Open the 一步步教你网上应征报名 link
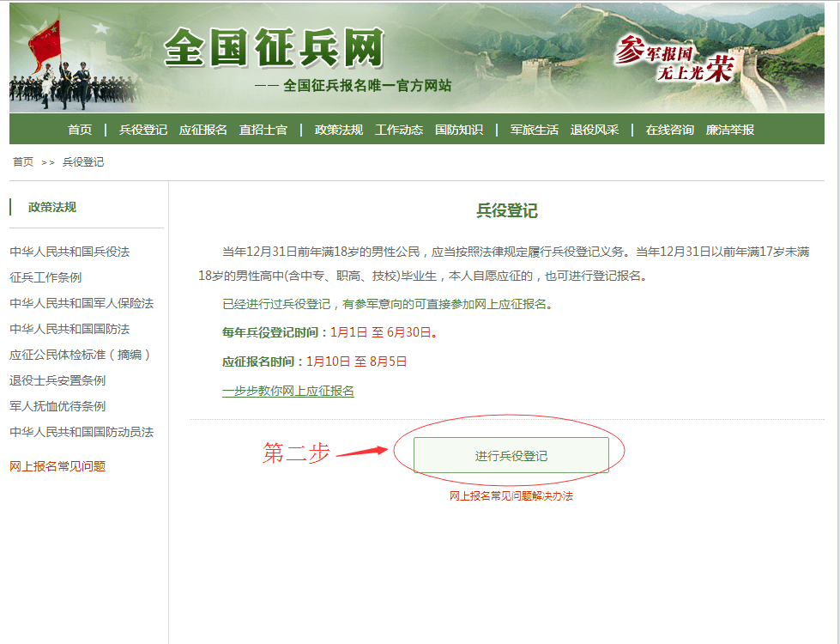The height and width of the screenshot is (644, 840). click(287, 391)
